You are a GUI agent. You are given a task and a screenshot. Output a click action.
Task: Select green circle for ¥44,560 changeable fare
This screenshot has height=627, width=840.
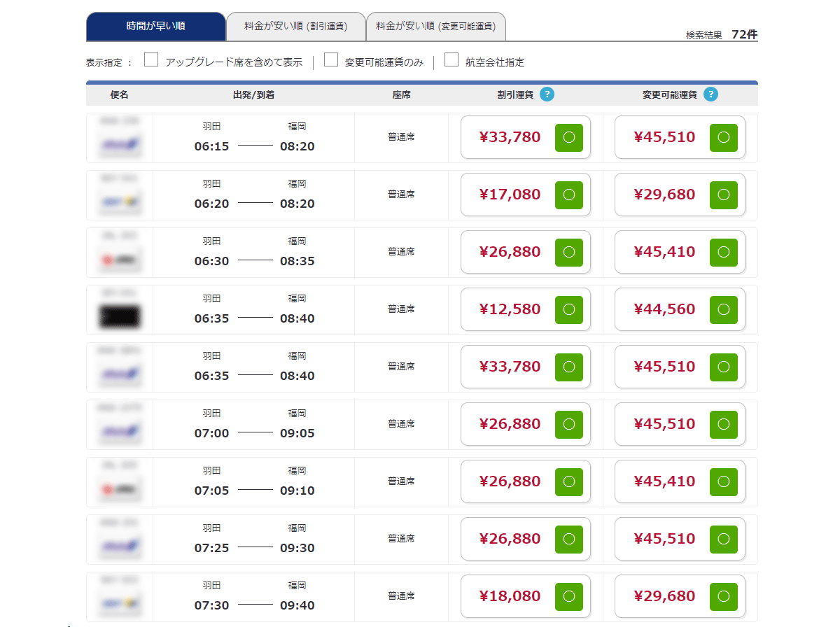point(723,309)
